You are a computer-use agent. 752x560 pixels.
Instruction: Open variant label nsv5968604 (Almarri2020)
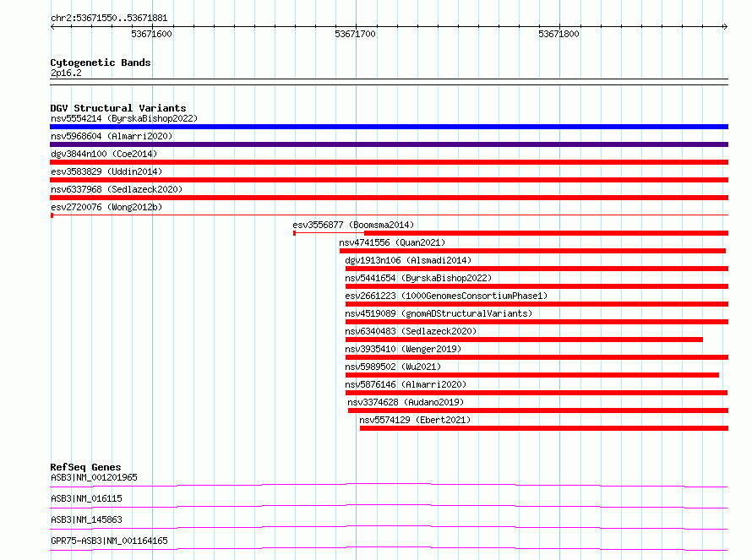coord(112,136)
